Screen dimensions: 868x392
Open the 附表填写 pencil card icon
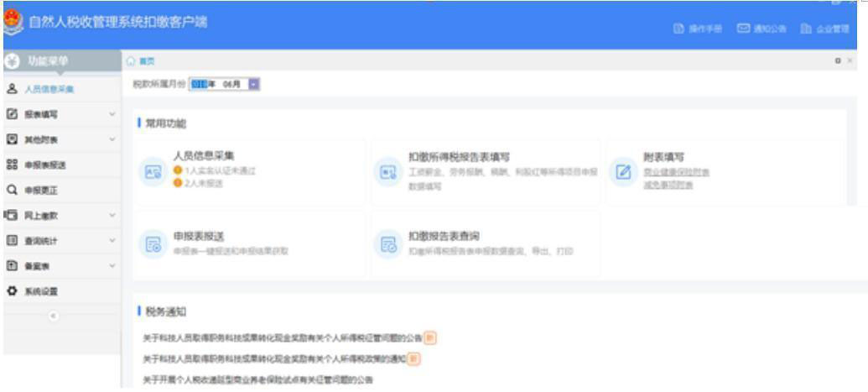623,172
